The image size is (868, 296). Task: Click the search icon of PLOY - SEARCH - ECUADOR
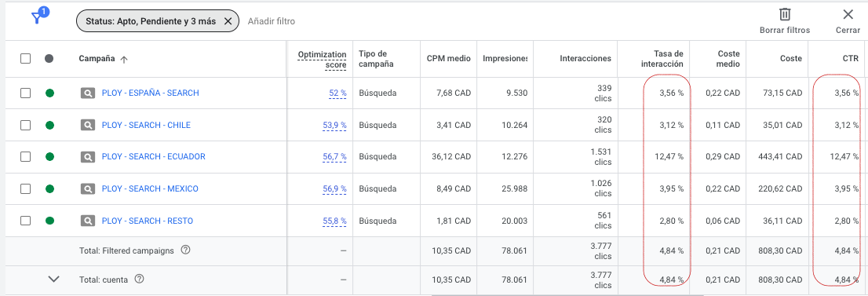pos(88,157)
